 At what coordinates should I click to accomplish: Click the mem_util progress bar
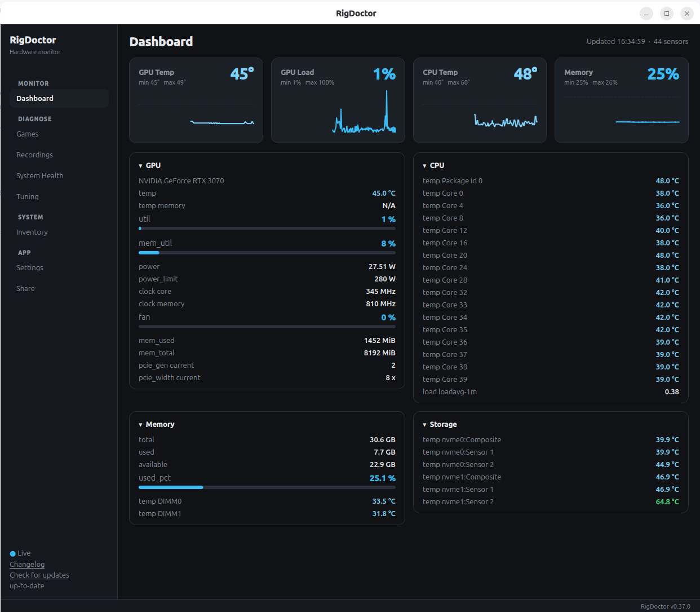[x=267, y=253]
